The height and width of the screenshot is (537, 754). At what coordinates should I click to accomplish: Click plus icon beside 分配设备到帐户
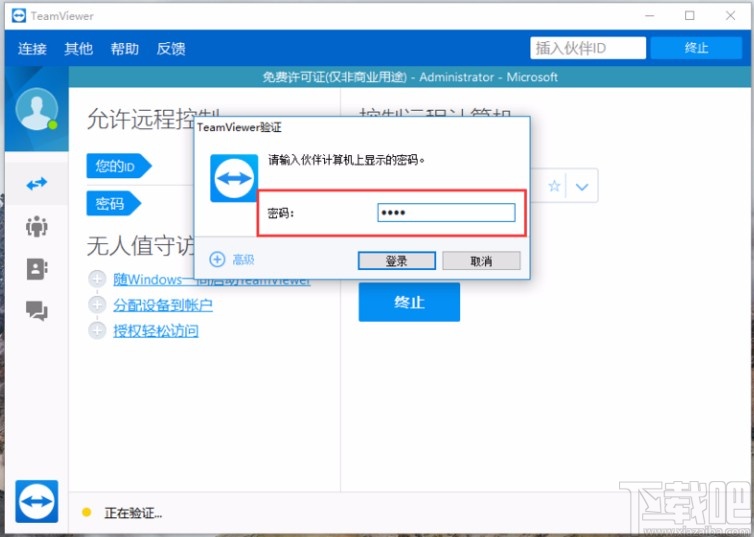(97, 304)
